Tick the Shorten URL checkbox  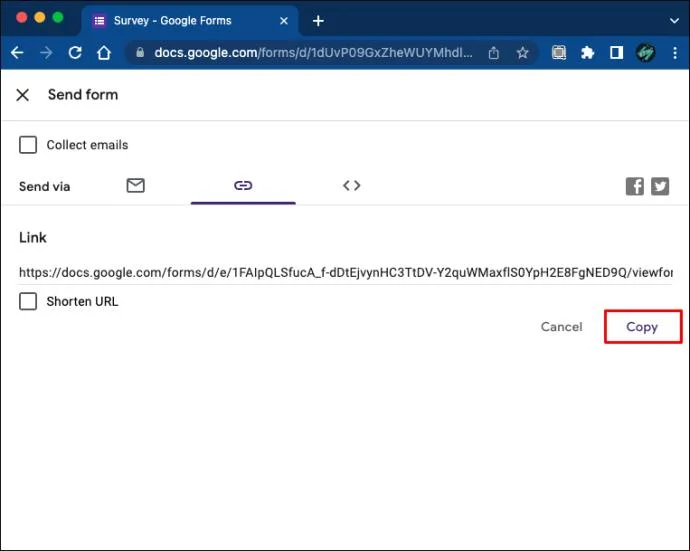coord(28,301)
